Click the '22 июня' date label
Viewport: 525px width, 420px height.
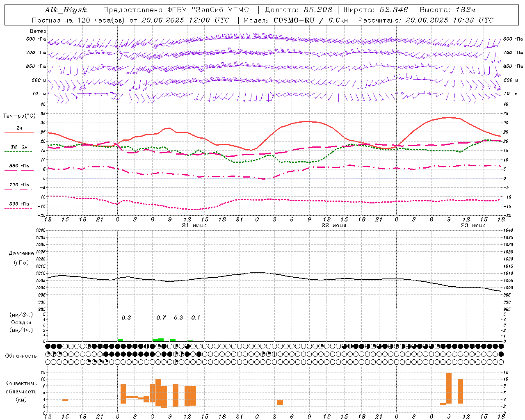click(x=334, y=226)
